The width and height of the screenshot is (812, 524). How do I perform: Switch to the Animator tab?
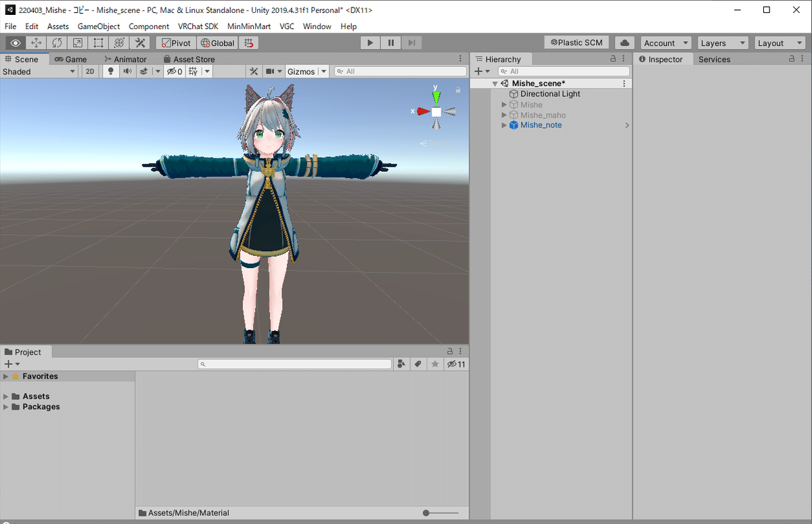tap(125, 59)
